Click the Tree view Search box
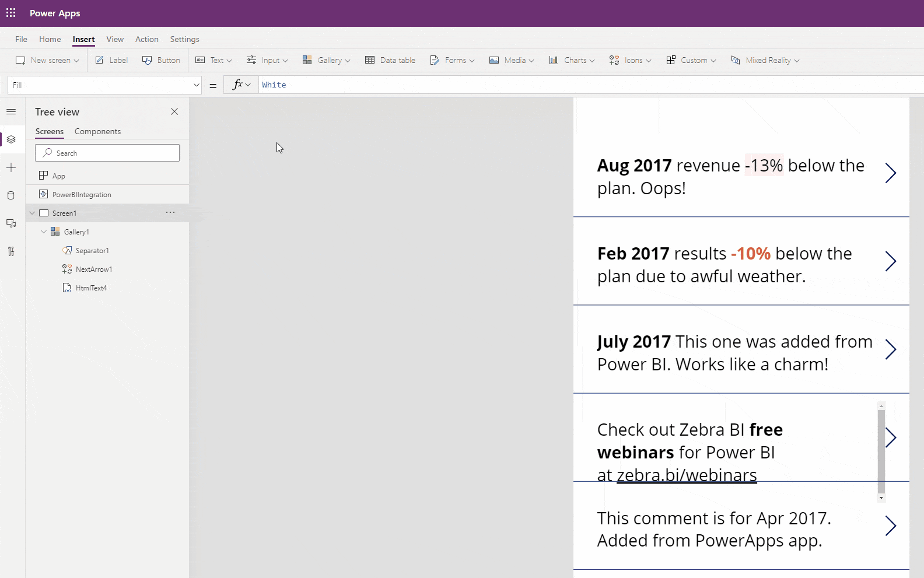This screenshot has width=924, height=578. 107,153
